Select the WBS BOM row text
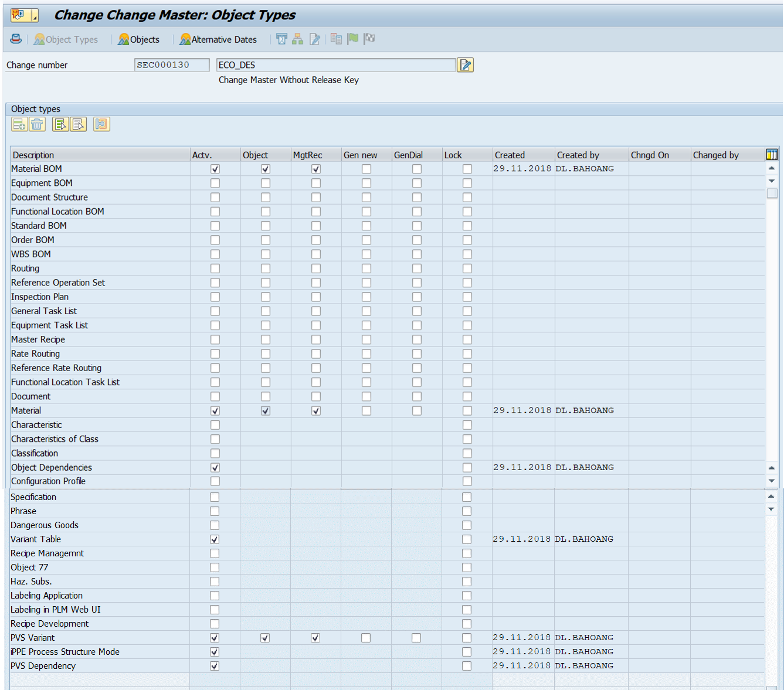The height and width of the screenshot is (690, 784). coord(31,254)
